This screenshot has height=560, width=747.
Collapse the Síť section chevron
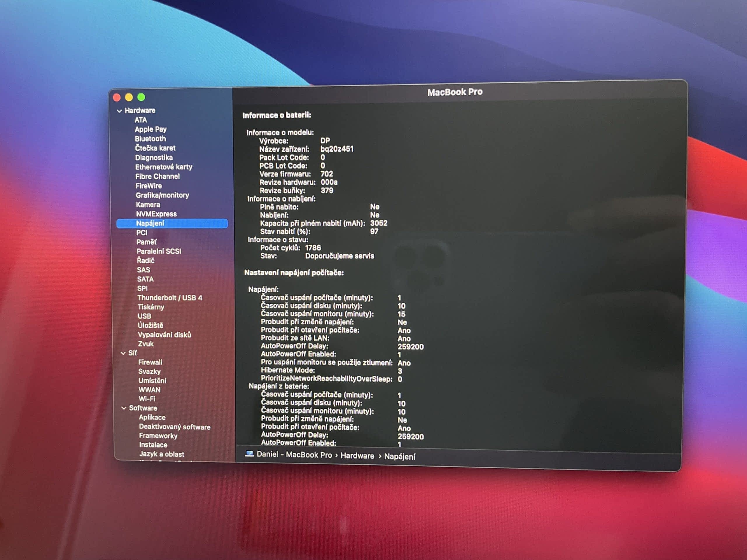point(123,353)
